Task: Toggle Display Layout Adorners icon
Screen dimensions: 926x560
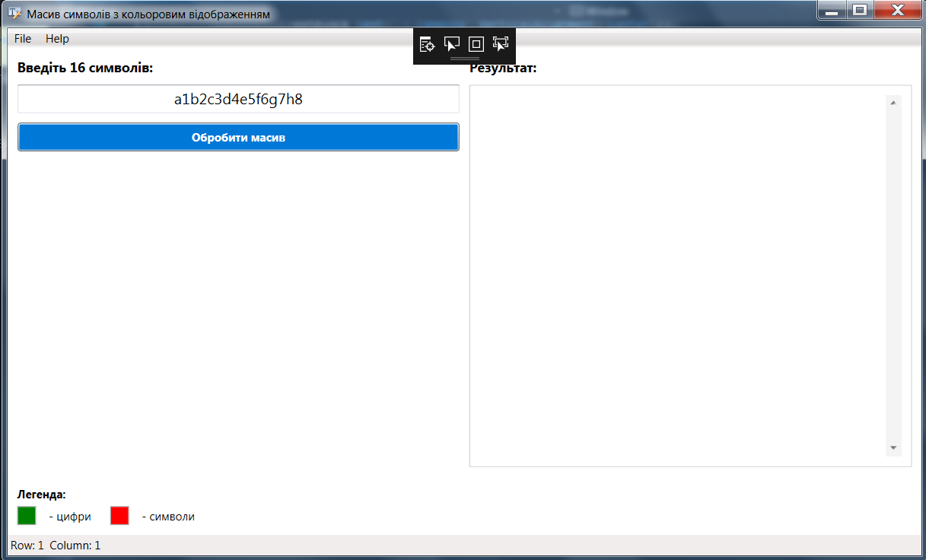Action: pos(476,44)
